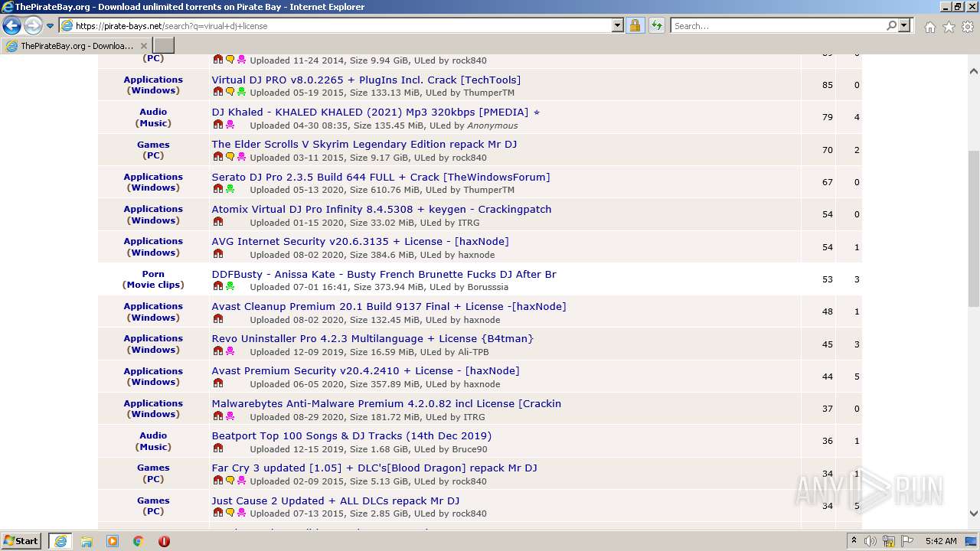Click the pink skull on Just Cause 2 row
The width and height of the screenshot is (980, 551).
241,513
